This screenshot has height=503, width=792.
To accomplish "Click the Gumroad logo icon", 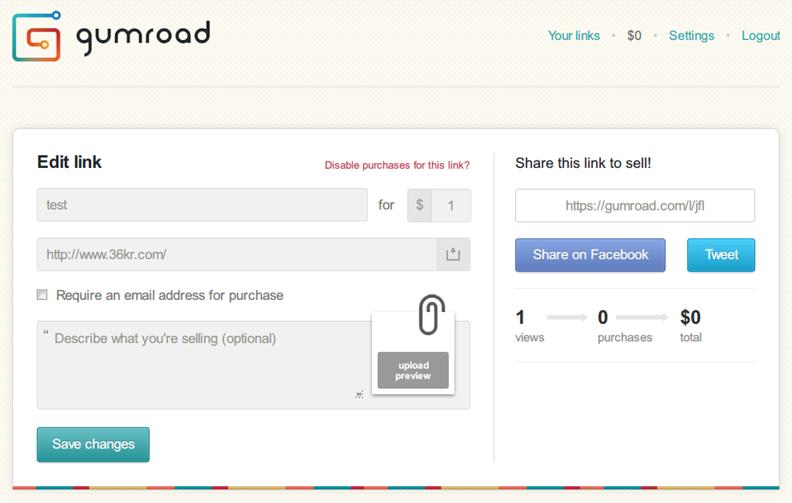I will [37, 36].
